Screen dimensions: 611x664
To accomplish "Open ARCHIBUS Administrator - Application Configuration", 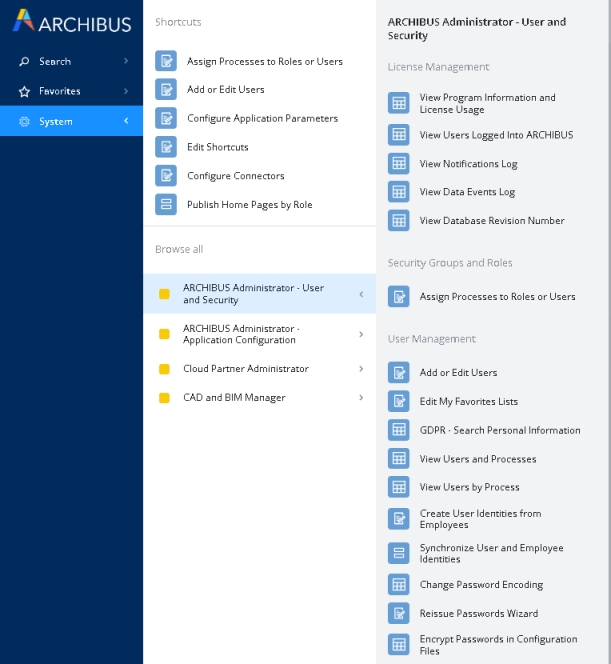I will (260, 335).
